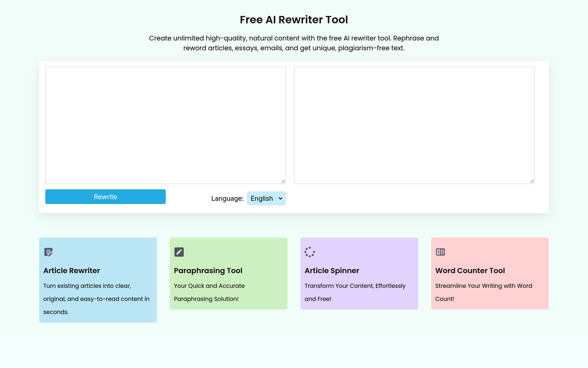Click the blue Rewrite button
Image resolution: width=588 pixels, height=368 pixels.
pyautogui.click(x=105, y=197)
